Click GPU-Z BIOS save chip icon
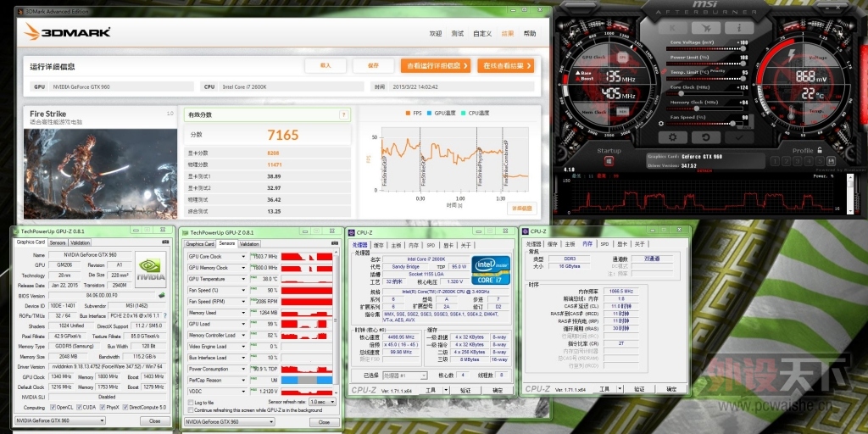The height and width of the screenshot is (434, 868). (162, 296)
